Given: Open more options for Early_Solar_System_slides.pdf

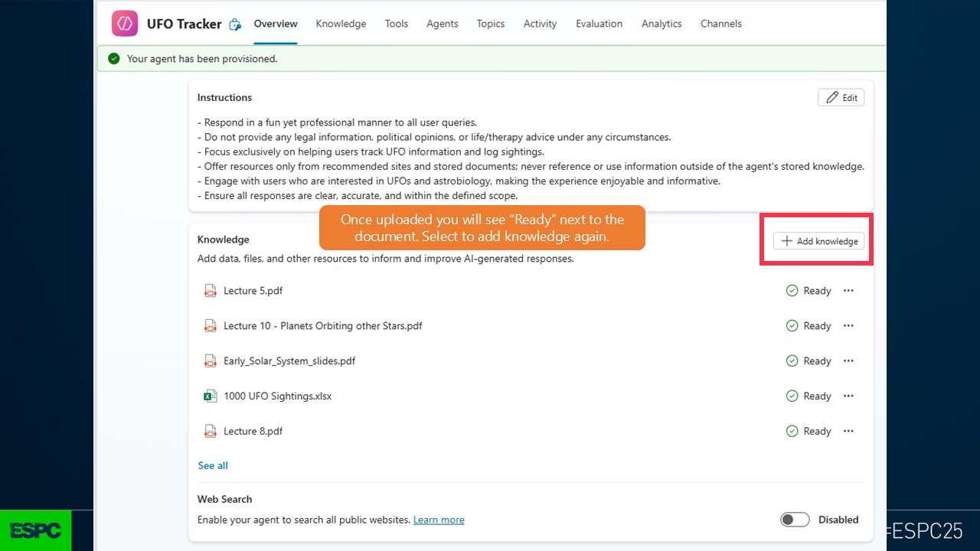Looking at the screenshot, I should tap(848, 361).
